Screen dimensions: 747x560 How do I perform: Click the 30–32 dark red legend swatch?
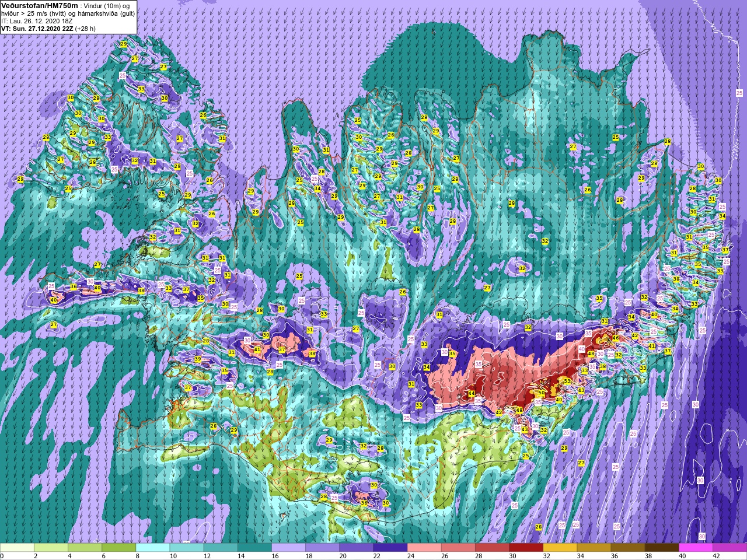pyautogui.click(x=526, y=548)
